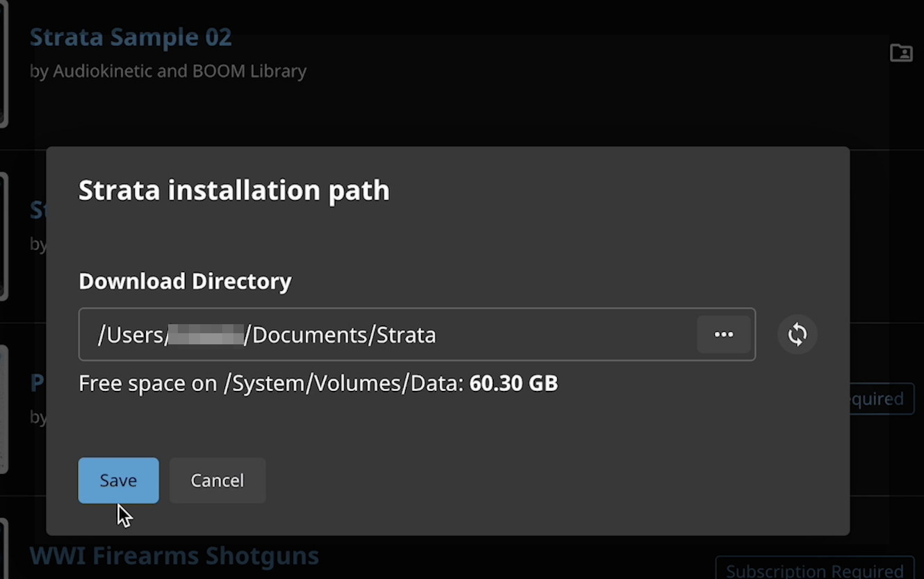This screenshot has height=579, width=924.
Task: Click the 60.30 GB free space value
Action: tap(514, 383)
